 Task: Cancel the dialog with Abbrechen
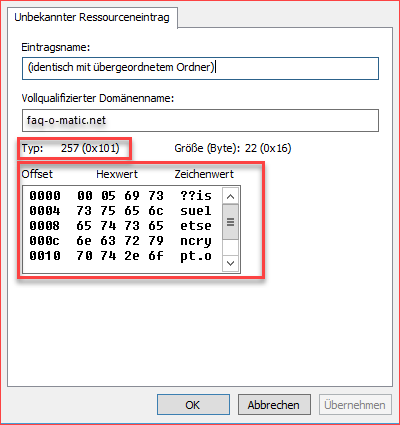click(x=274, y=405)
